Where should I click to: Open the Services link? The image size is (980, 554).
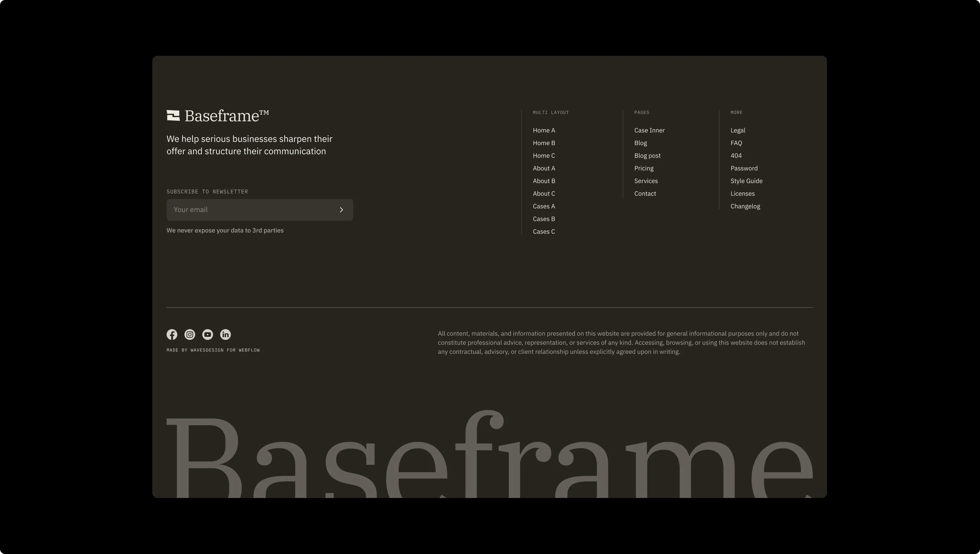coord(646,181)
